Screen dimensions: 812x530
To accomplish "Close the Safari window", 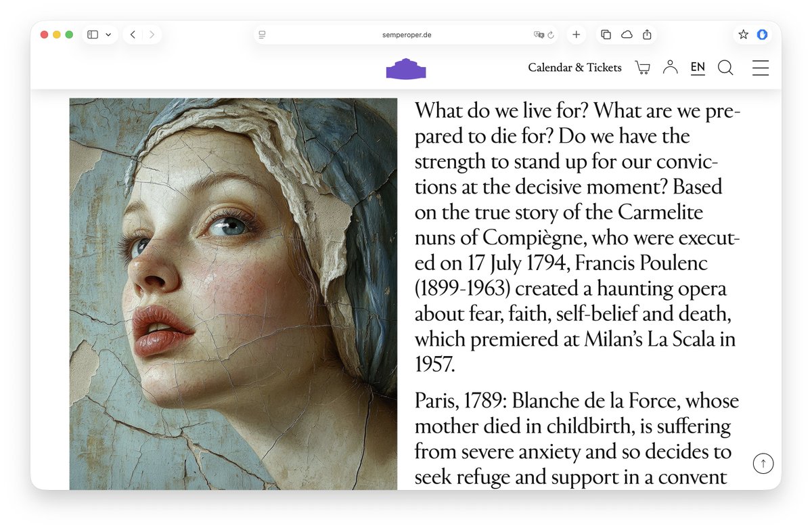I will (x=45, y=35).
